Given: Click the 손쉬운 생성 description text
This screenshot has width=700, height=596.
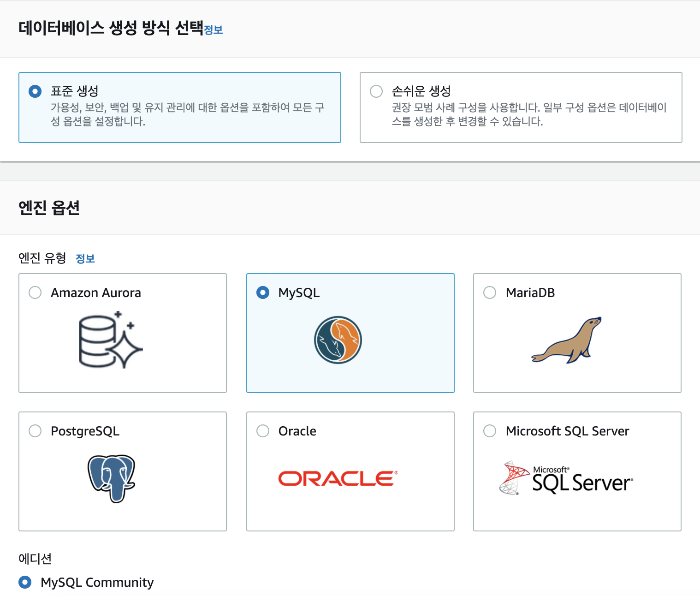Looking at the screenshot, I should pos(529,114).
